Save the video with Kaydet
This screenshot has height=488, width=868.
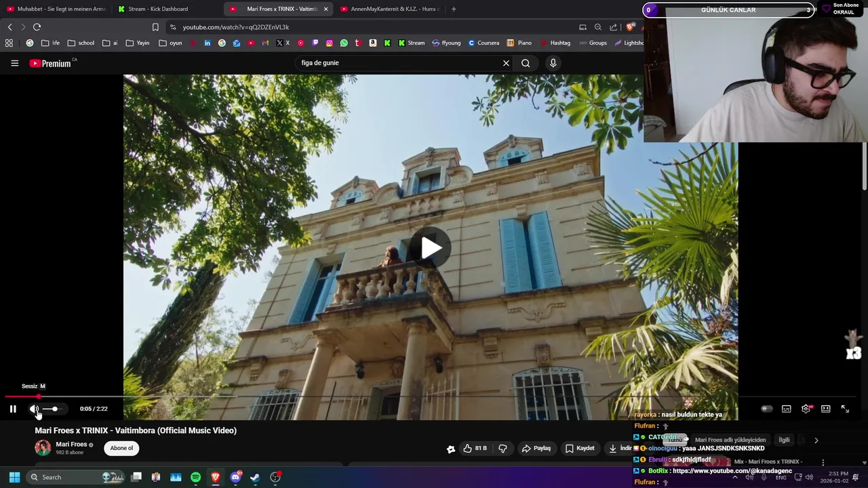point(580,448)
